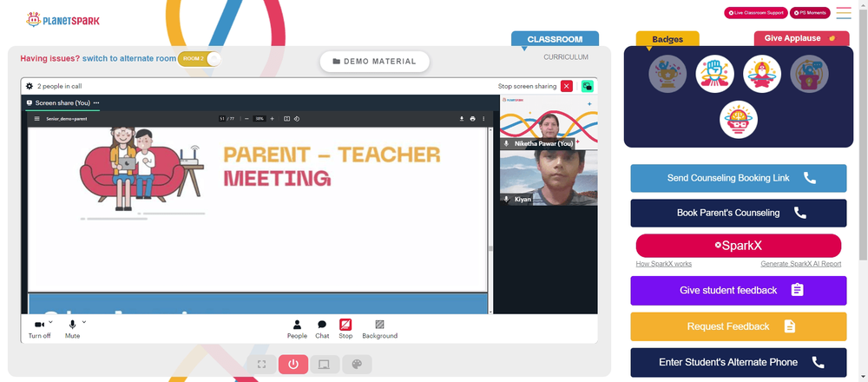
Task: Click Send Counseling Booking Link
Action: (739, 178)
